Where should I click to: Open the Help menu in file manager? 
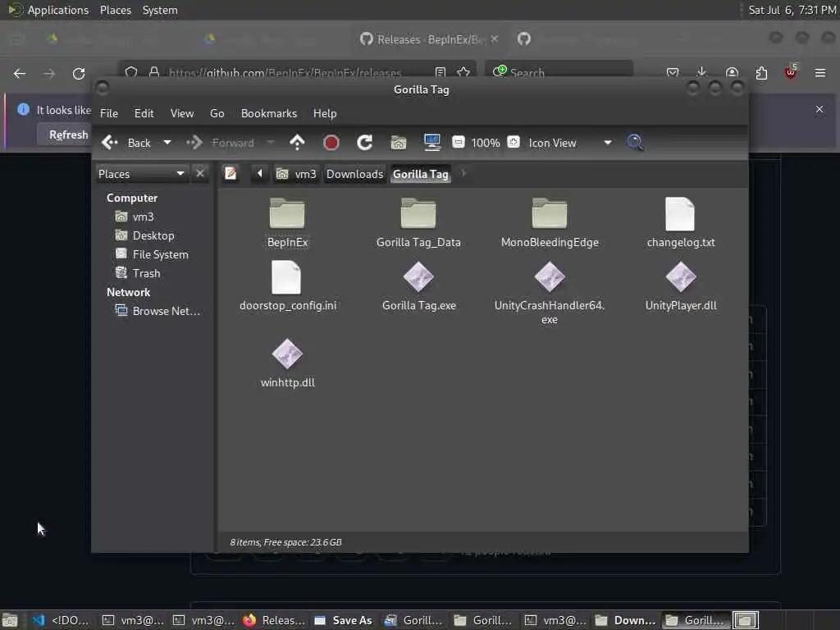(x=325, y=113)
